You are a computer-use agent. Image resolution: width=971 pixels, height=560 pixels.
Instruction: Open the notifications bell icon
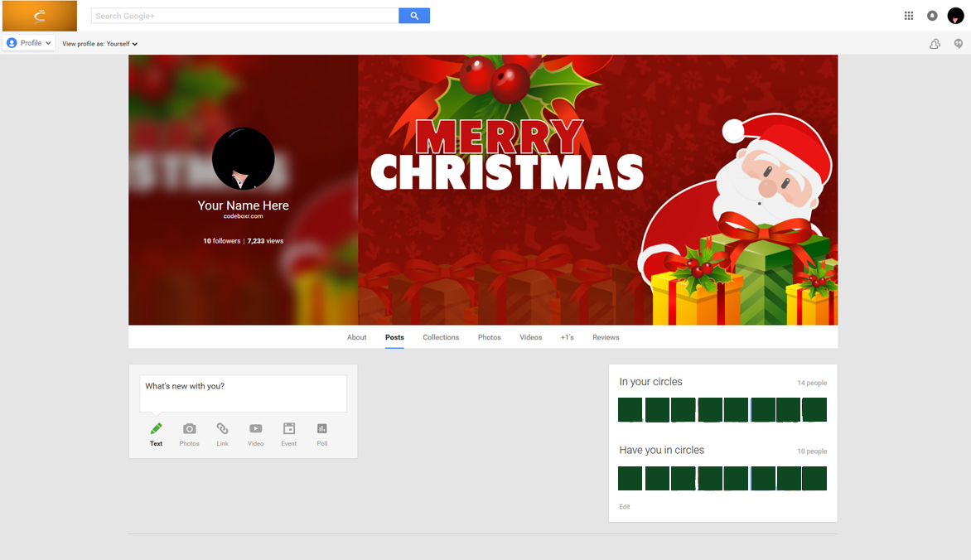pyautogui.click(x=932, y=16)
